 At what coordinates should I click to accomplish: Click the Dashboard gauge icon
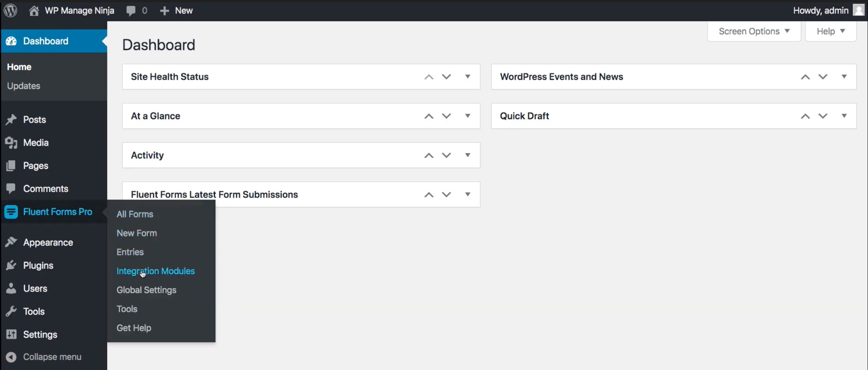11,41
